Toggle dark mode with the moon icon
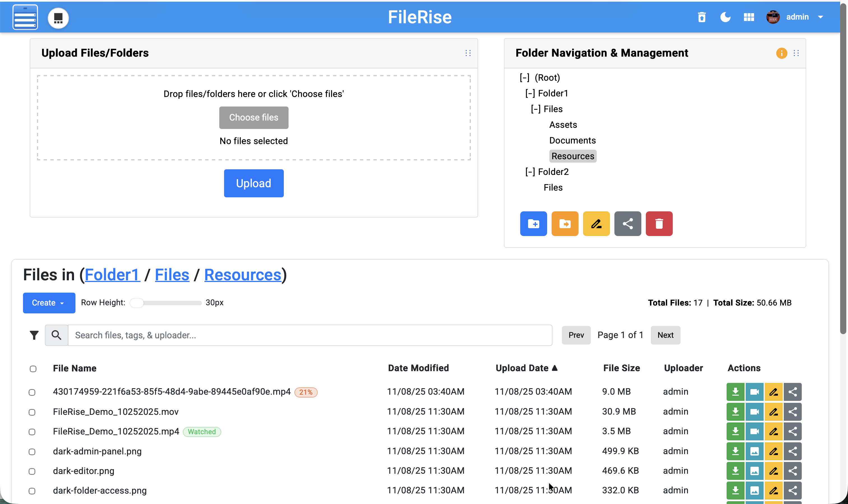Viewport: 848px width, 504px height. pos(725,17)
